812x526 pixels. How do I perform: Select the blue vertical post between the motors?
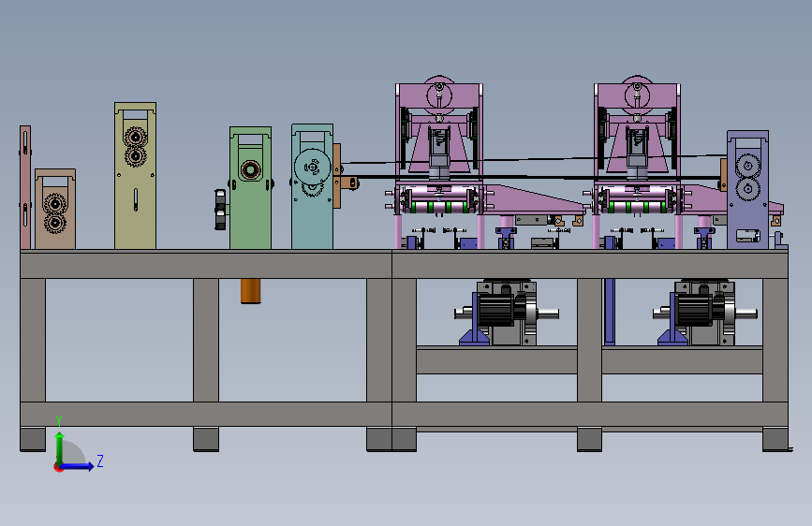[610, 312]
